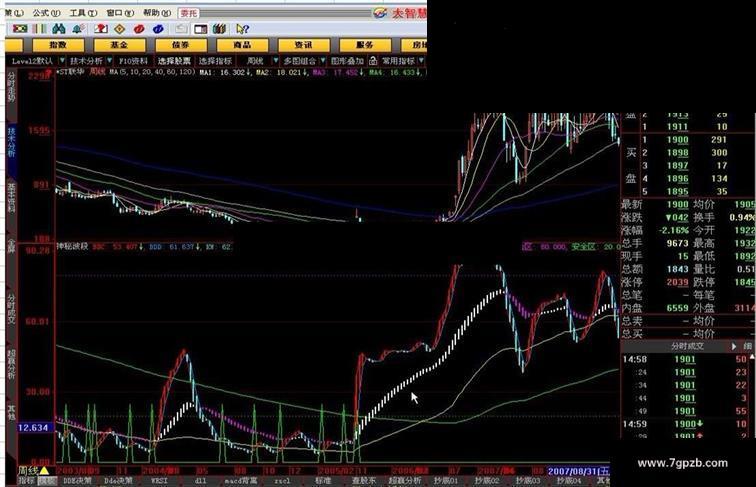
Task: Select the 抄底01 indicator tab
Action: [446, 481]
